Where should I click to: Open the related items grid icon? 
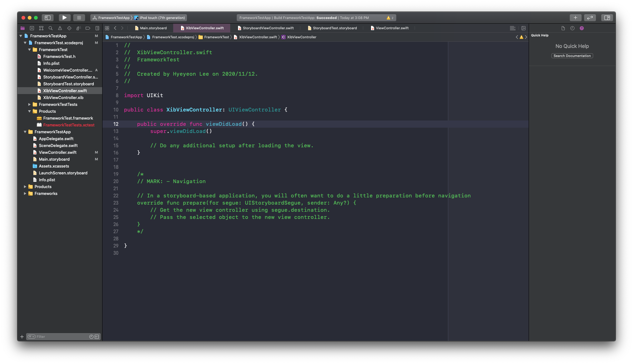point(107,28)
